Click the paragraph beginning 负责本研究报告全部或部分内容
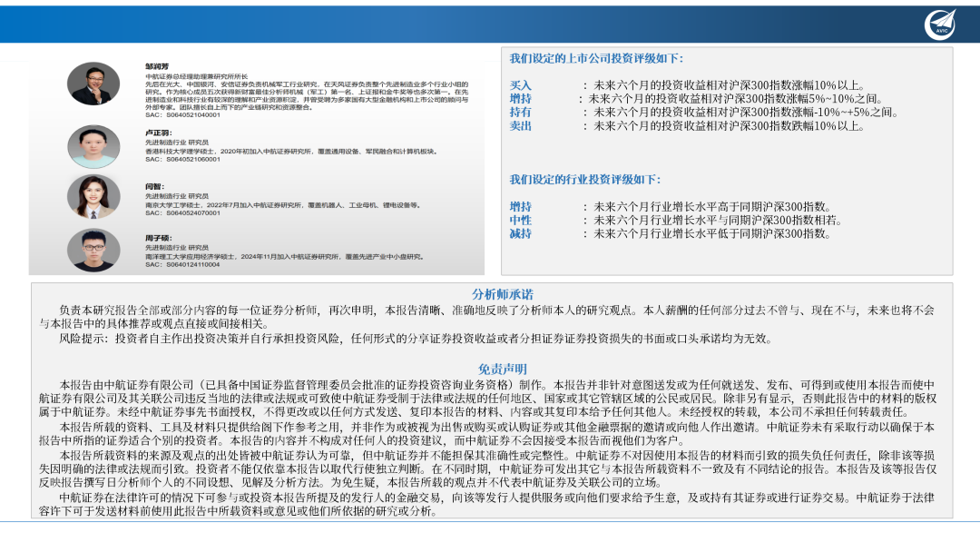 coord(487,317)
